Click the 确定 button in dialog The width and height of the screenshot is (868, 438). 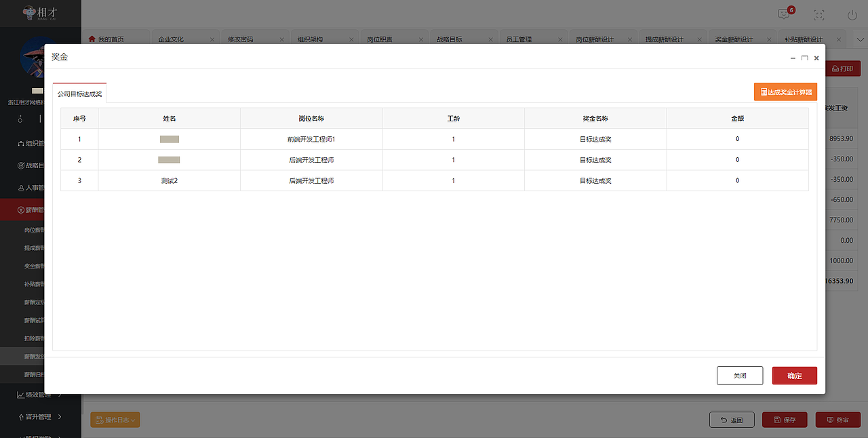click(x=795, y=376)
